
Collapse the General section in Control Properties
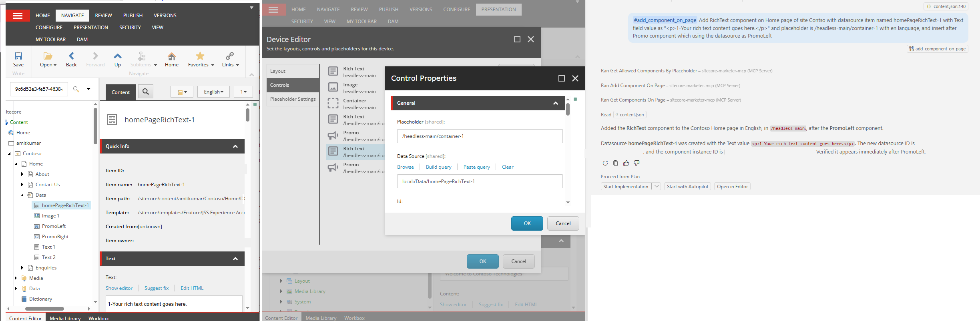point(556,103)
